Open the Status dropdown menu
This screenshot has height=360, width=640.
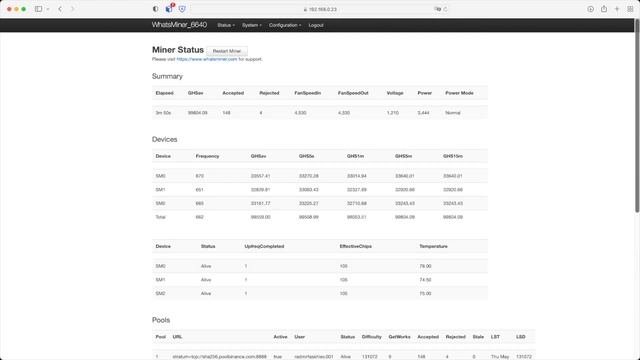click(226, 25)
